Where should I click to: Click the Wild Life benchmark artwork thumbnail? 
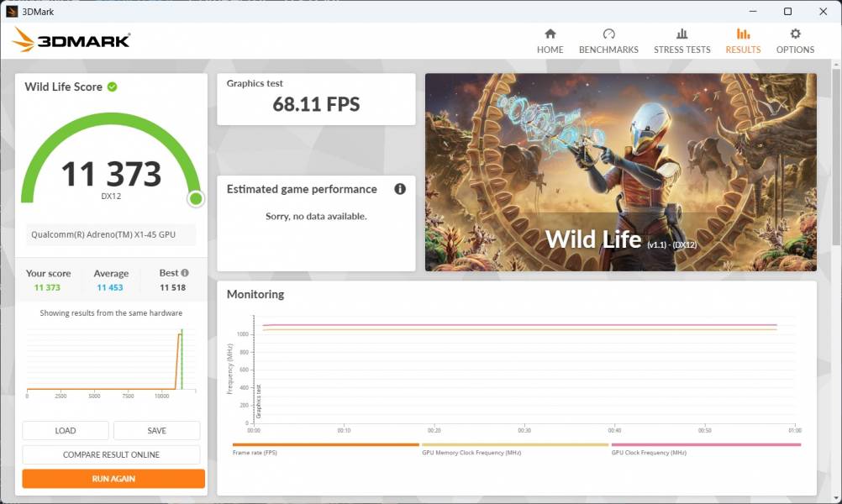coord(621,172)
